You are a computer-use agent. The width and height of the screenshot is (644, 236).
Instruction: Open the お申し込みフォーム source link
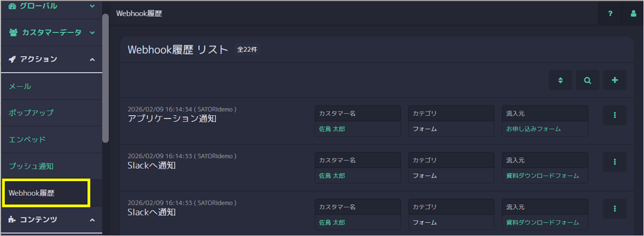pyautogui.click(x=533, y=129)
